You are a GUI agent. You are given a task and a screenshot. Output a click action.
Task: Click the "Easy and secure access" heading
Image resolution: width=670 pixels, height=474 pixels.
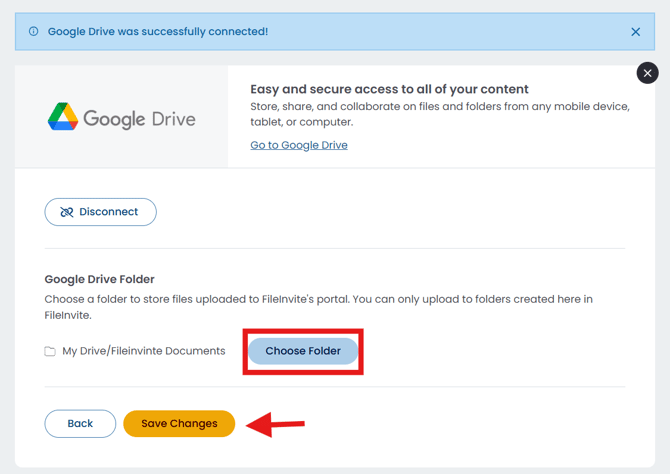pos(389,89)
